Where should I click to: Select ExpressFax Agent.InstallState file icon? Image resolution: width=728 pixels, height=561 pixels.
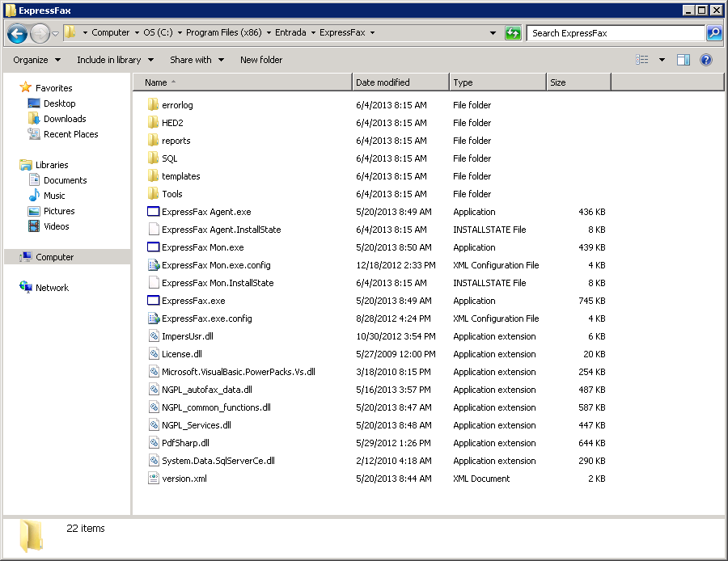click(153, 230)
